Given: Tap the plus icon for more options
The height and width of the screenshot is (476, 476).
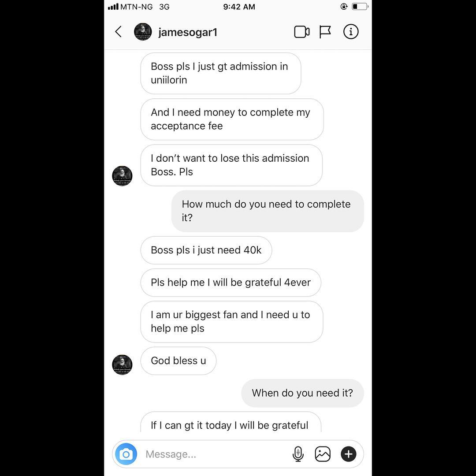Looking at the screenshot, I should coord(349,454).
